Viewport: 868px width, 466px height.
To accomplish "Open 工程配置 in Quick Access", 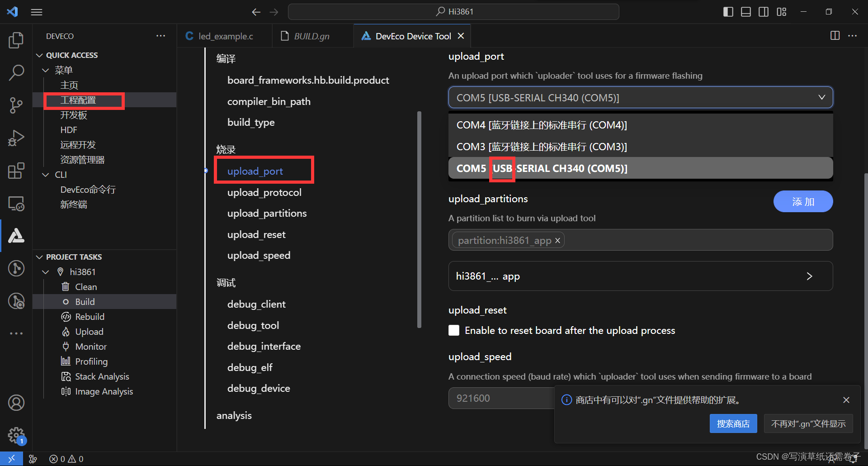I will 78,100.
